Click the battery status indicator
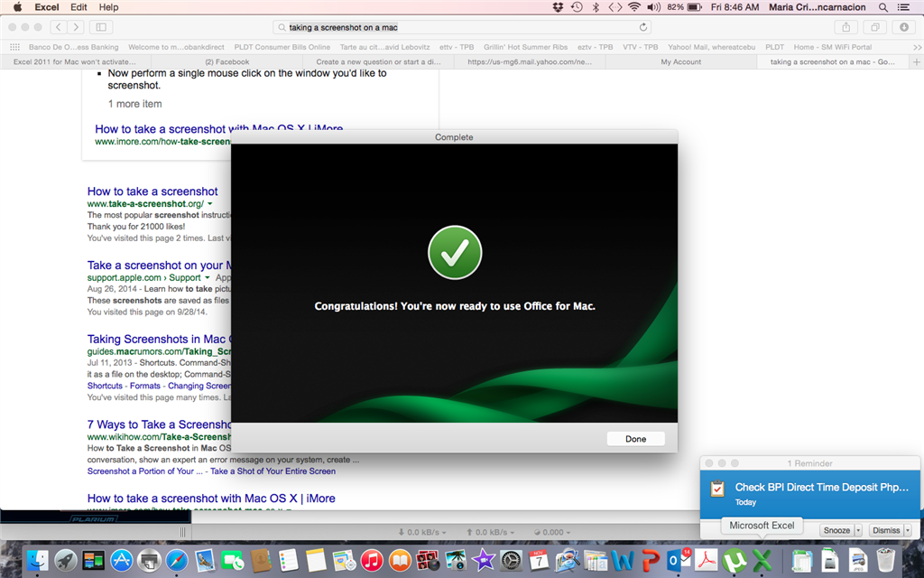Image resolution: width=924 pixels, height=578 pixels. 695,7
